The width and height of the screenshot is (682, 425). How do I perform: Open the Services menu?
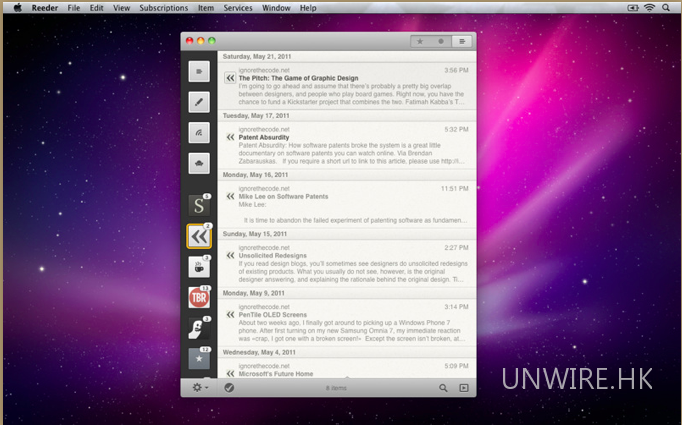[238, 7]
